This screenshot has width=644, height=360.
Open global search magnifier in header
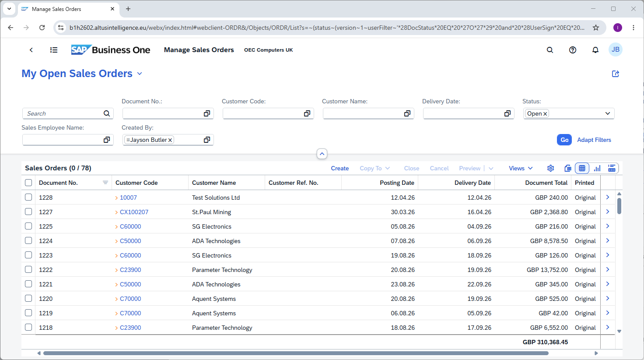tap(550, 50)
